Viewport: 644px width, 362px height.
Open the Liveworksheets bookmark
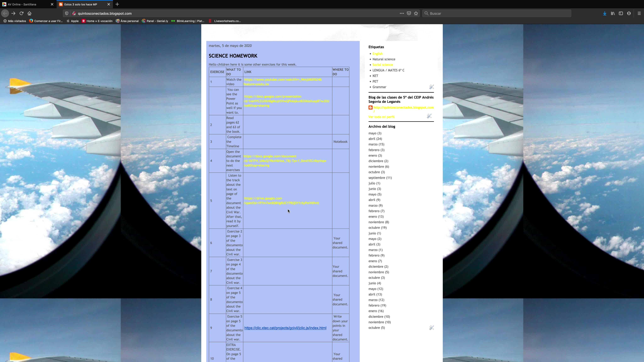click(227, 21)
